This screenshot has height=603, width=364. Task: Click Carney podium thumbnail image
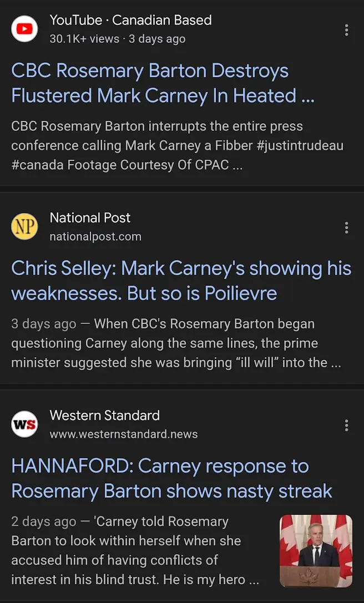point(316,551)
